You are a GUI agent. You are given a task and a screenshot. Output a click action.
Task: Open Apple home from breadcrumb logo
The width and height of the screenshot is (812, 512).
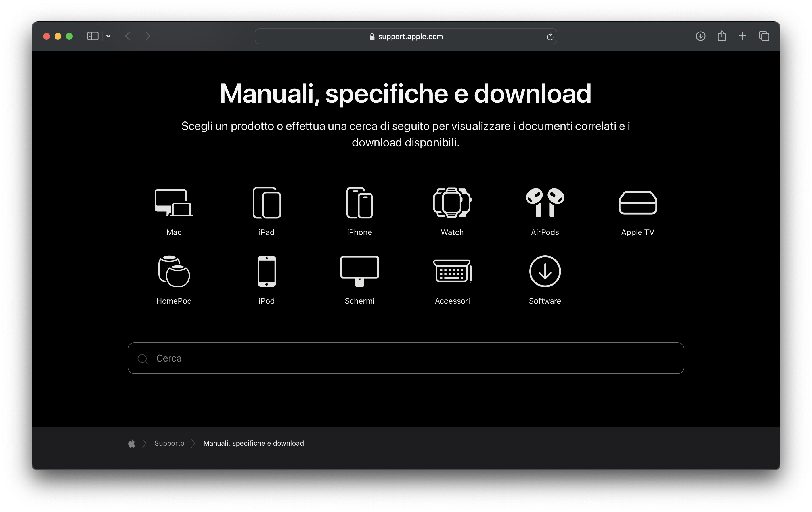click(x=132, y=443)
